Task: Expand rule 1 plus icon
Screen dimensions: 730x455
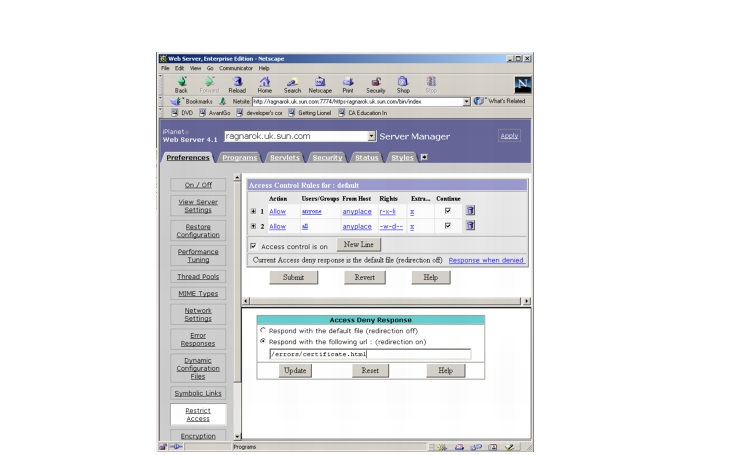Action: [253, 211]
